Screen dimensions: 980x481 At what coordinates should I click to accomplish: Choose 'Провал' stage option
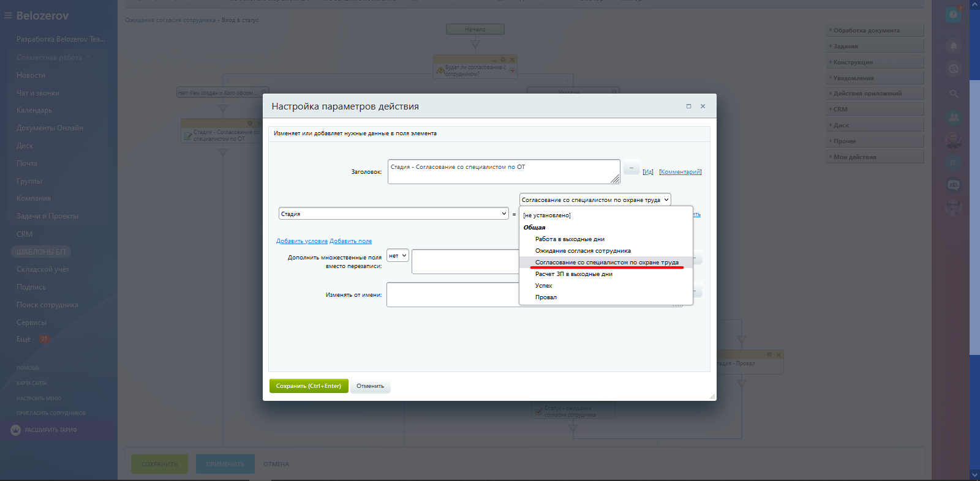click(606, 297)
